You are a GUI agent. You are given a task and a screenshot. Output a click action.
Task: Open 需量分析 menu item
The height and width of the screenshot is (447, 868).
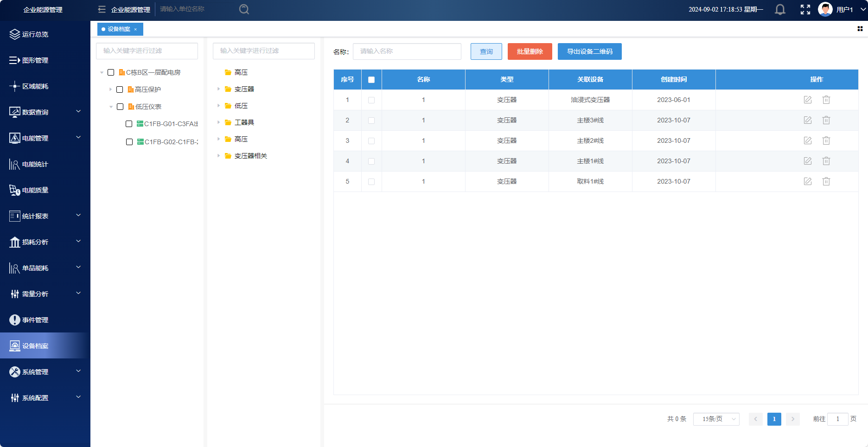45,294
